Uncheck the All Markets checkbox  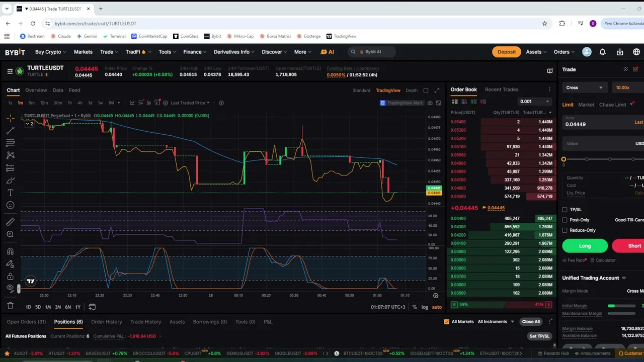pos(446,322)
